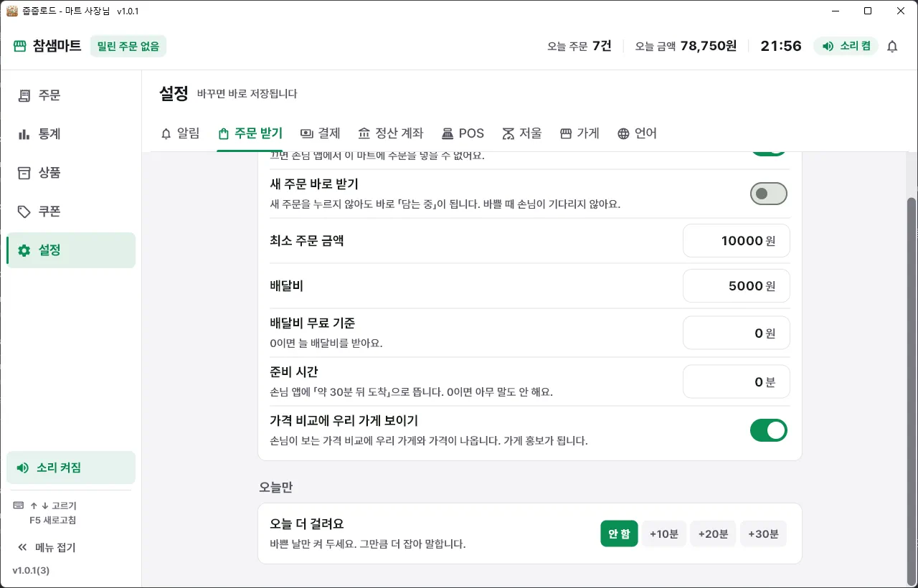Select 설정 in the sidebar
The width and height of the screenshot is (918, 588).
[71, 250]
